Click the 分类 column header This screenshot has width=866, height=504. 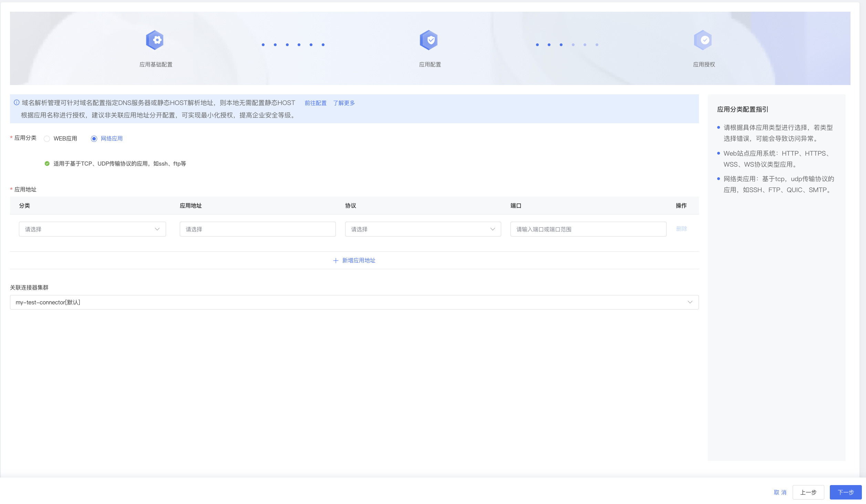pos(24,206)
